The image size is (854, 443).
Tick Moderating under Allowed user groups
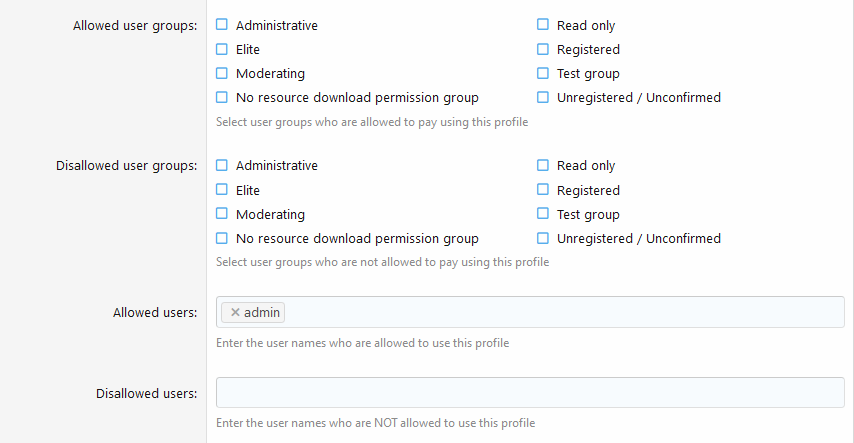[x=222, y=73]
